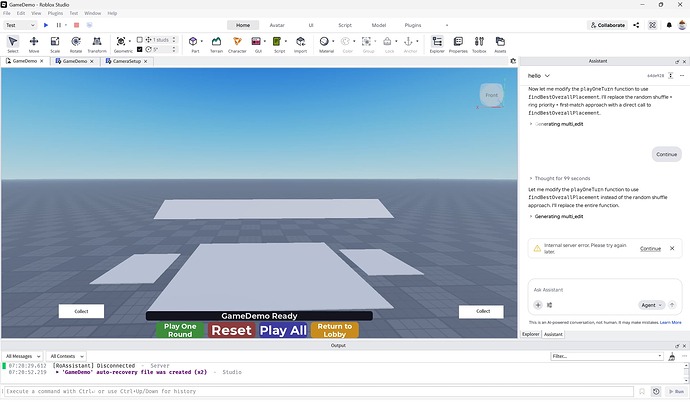Open the Learn More link
This screenshot has width=690, height=411.
pos(671,323)
